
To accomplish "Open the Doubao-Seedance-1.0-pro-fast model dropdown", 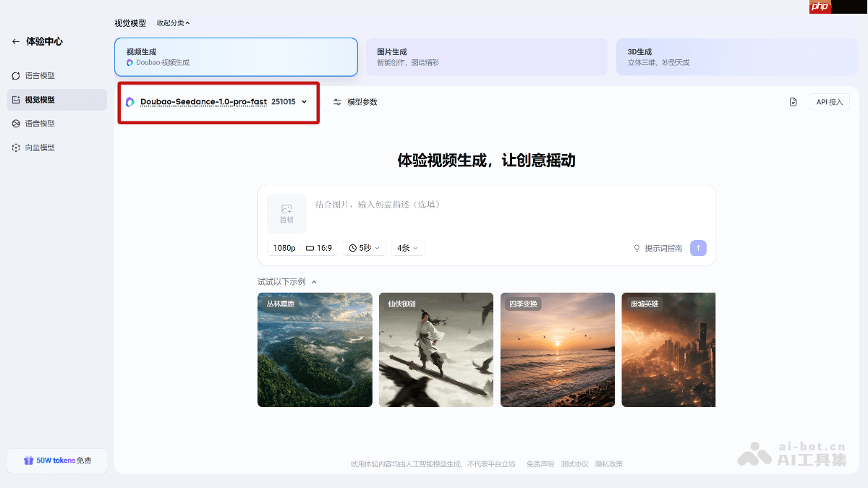I will point(217,102).
